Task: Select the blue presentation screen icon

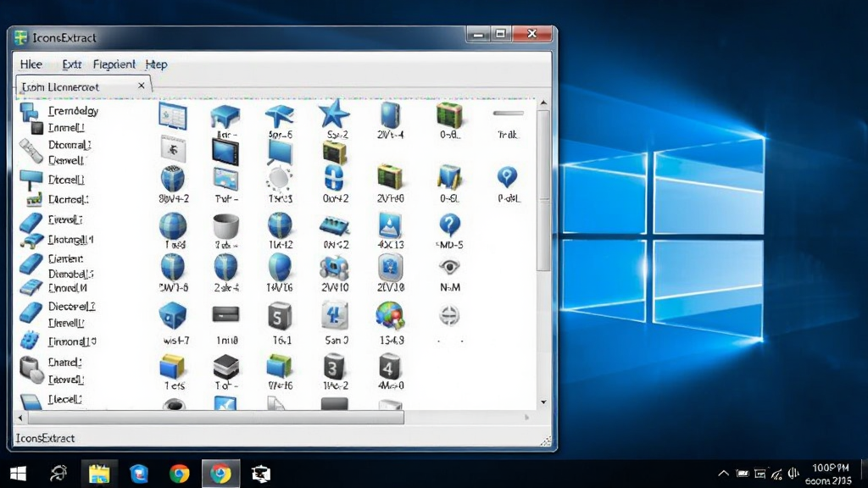Action: pos(280,152)
